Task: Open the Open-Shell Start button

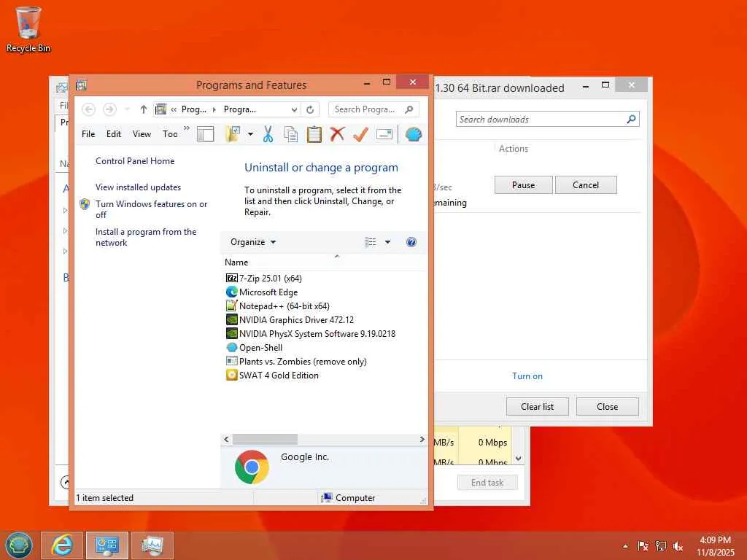Action: point(18,545)
